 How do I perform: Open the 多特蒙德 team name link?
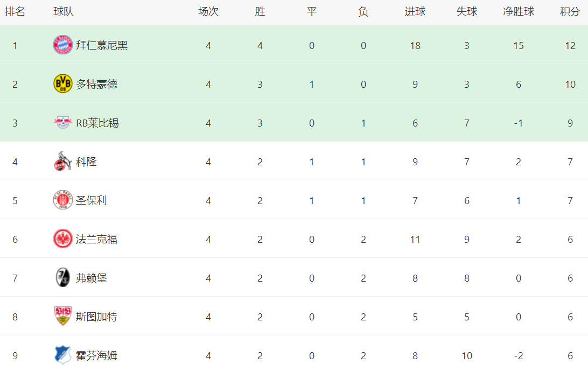point(96,84)
